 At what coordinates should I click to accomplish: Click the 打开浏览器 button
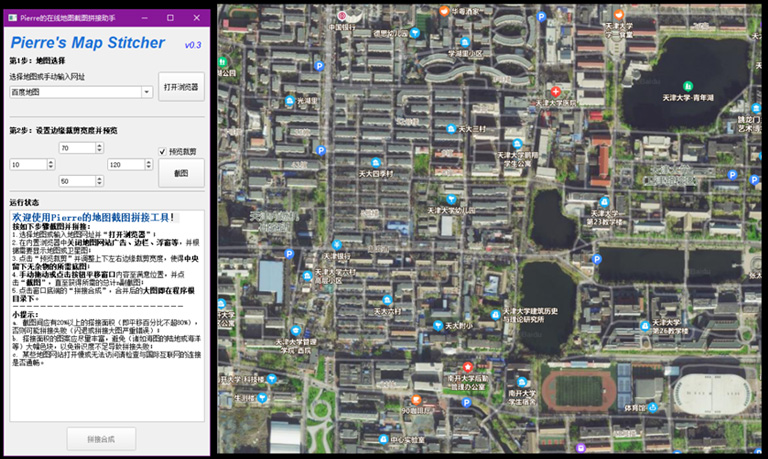(181, 87)
